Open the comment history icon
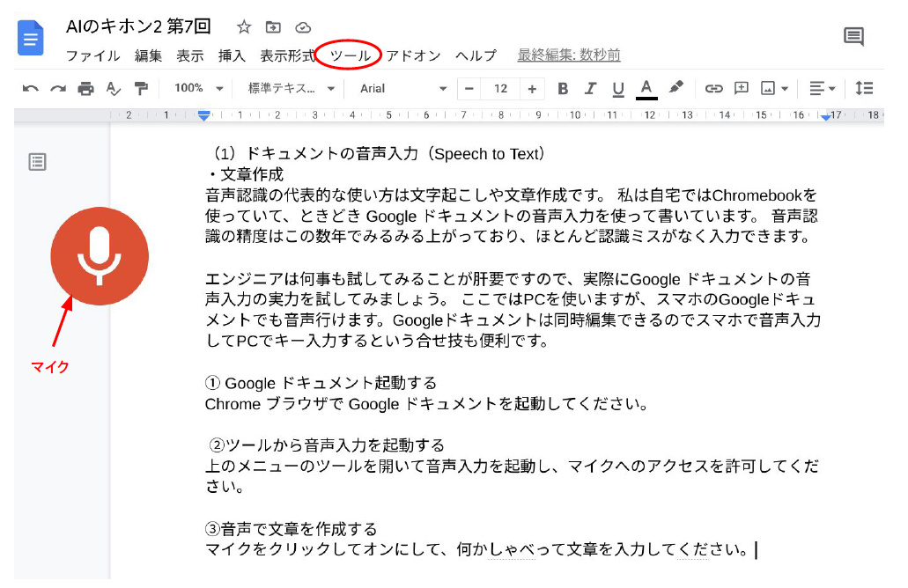The width and height of the screenshot is (908, 588). click(853, 36)
